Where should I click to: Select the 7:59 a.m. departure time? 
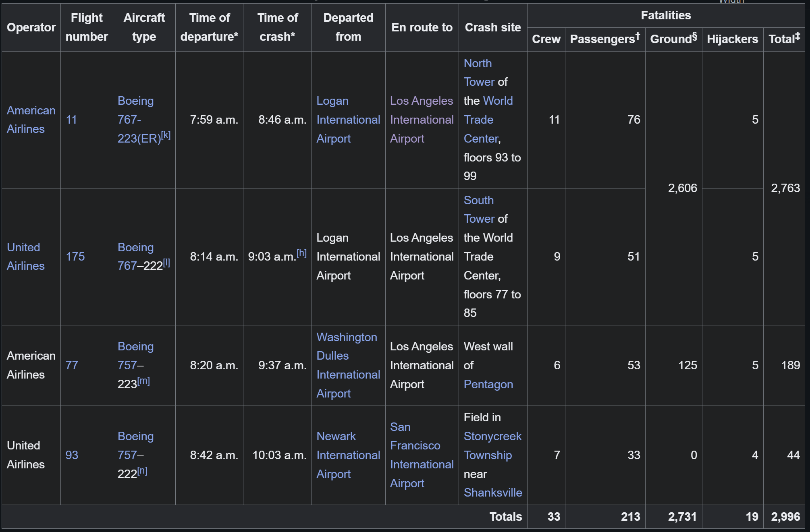(x=214, y=120)
